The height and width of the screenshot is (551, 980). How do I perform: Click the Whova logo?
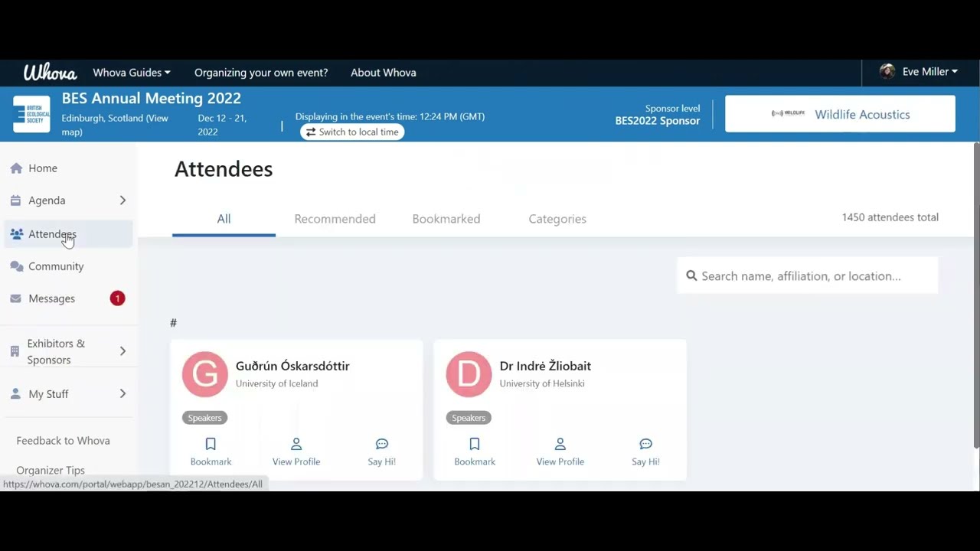tap(50, 72)
